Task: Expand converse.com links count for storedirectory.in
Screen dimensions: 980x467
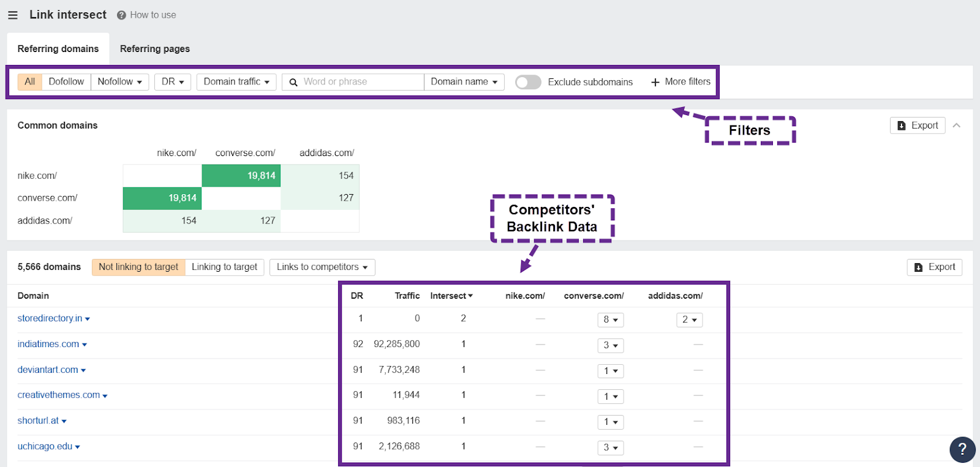Action: (611, 320)
